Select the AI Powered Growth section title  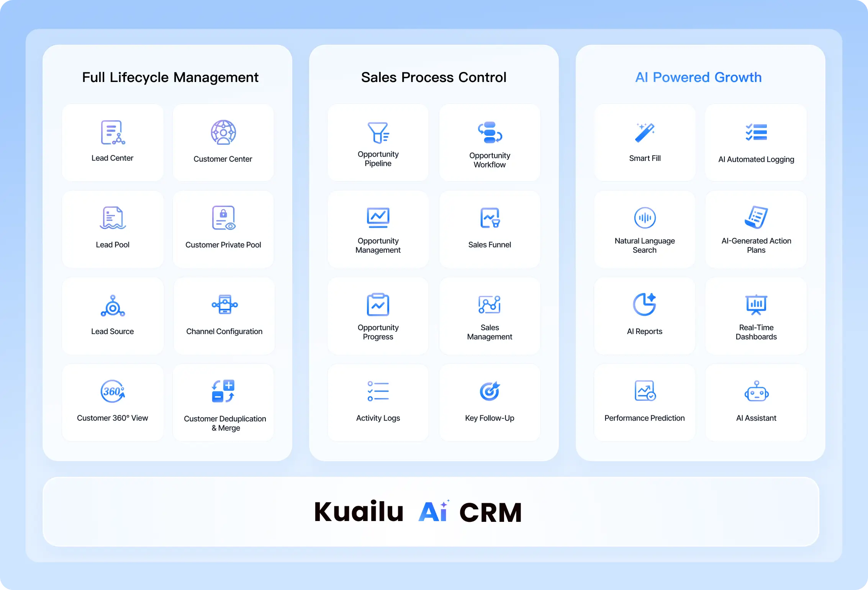(698, 77)
